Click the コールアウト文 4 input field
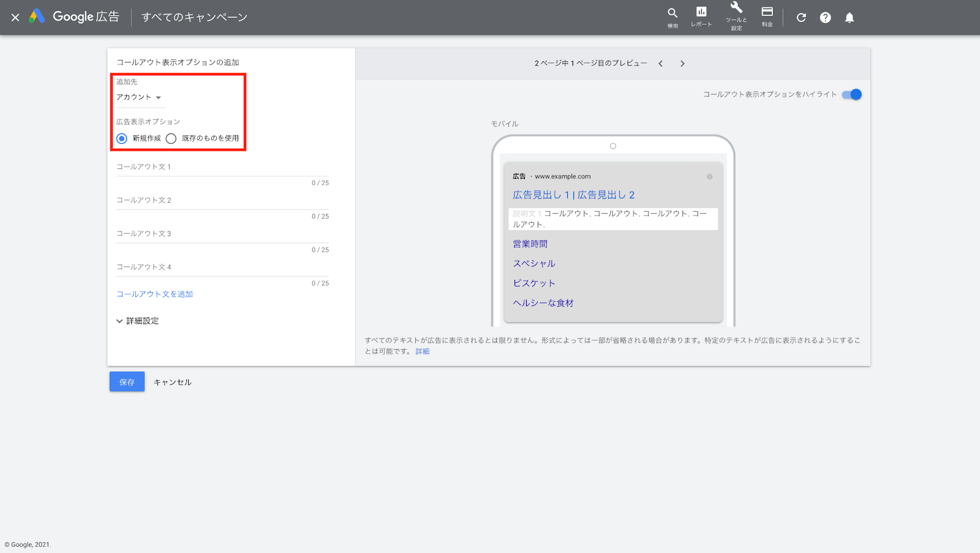Viewport: 980px width, 553px height. (222, 268)
